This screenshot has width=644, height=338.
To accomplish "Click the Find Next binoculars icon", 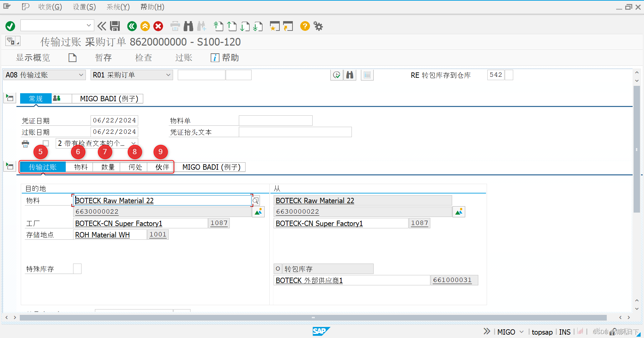I will pyautogui.click(x=202, y=26).
